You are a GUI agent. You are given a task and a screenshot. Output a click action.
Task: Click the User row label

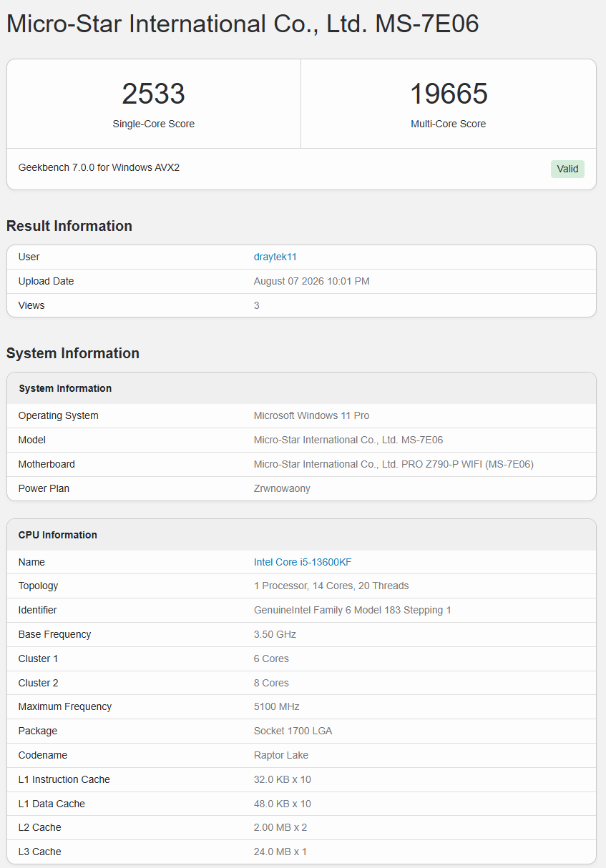pyautogui.click(x=29, y=257)
